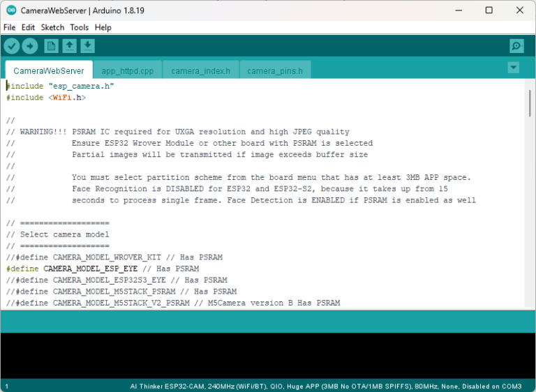
Task: Switch to the camera_index.h tab
Action: (200, 71)
